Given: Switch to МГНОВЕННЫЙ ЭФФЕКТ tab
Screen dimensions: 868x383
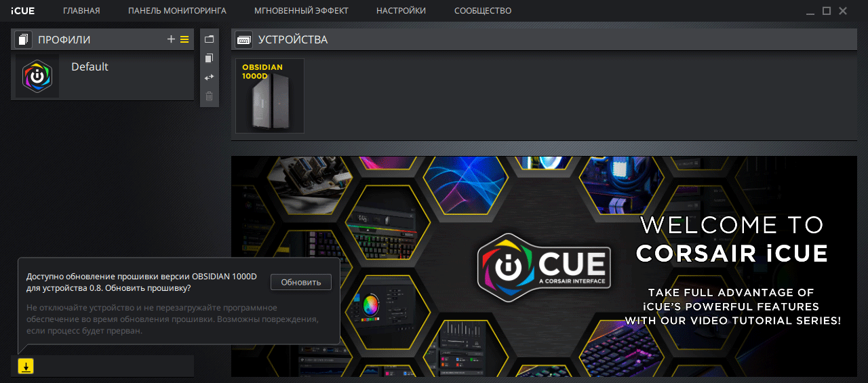Looking at the screenshot, I should click(301, 11).
